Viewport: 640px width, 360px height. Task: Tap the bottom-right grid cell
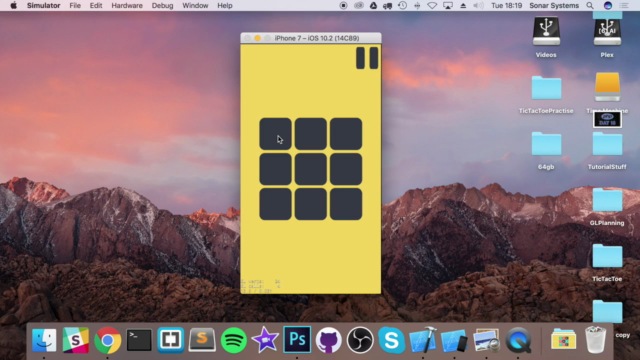click(346, 204)
